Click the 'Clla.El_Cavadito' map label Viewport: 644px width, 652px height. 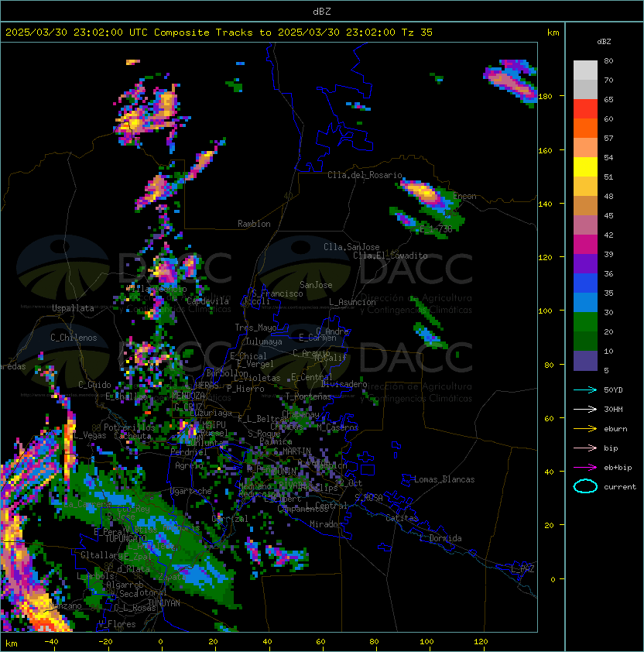tap(390, 256)
